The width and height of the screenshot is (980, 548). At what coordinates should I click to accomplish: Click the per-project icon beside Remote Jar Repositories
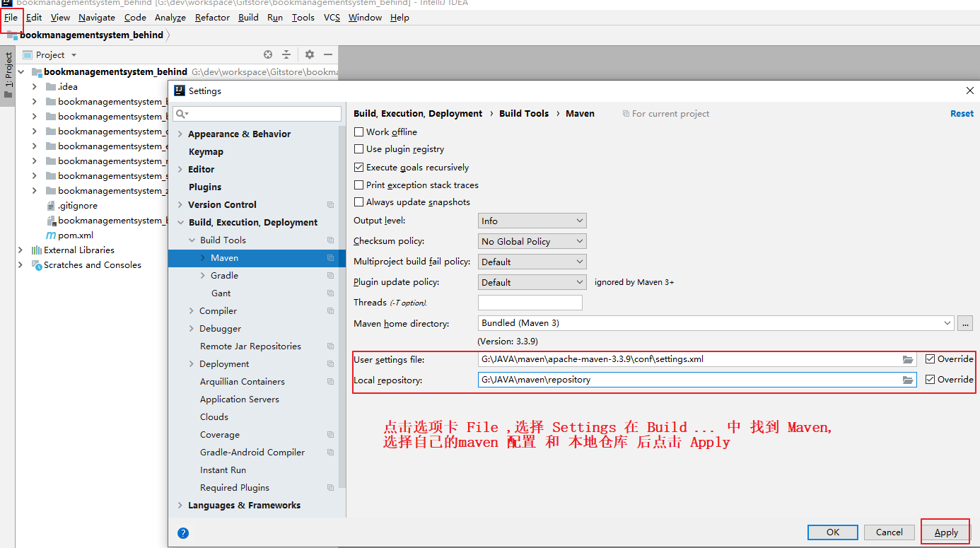[330, 346]
